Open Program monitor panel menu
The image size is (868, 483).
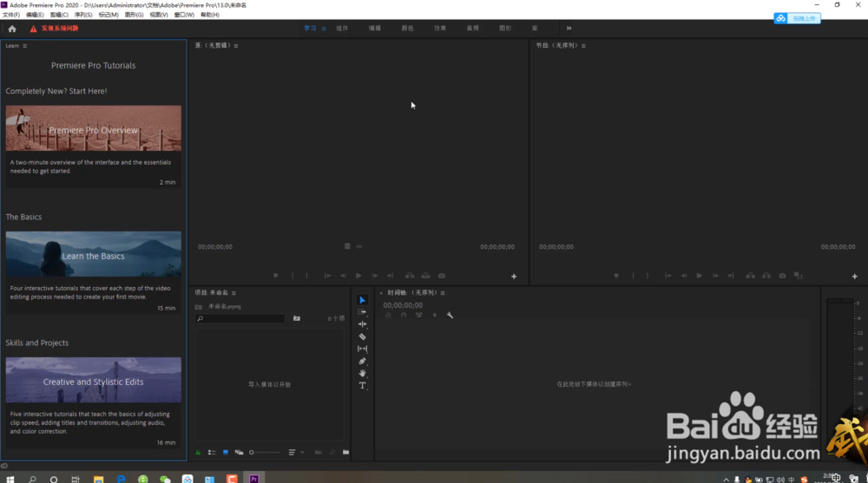(583, 46)
